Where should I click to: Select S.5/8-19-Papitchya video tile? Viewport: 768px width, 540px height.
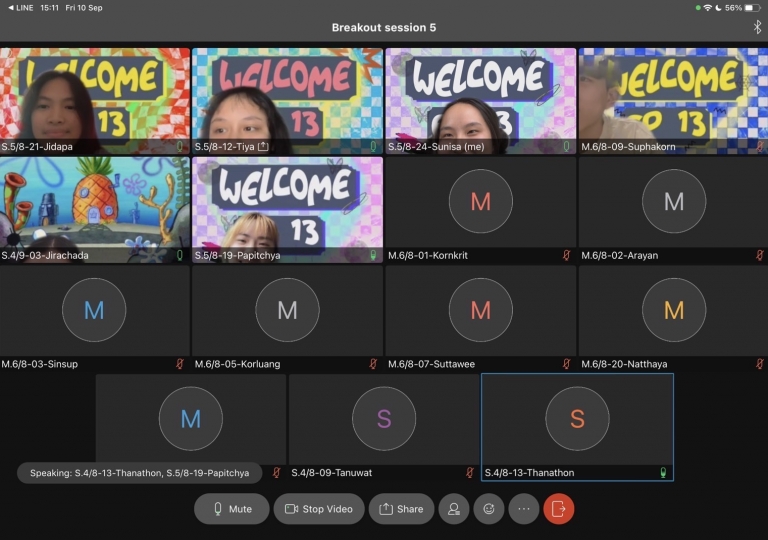point(288,210)
